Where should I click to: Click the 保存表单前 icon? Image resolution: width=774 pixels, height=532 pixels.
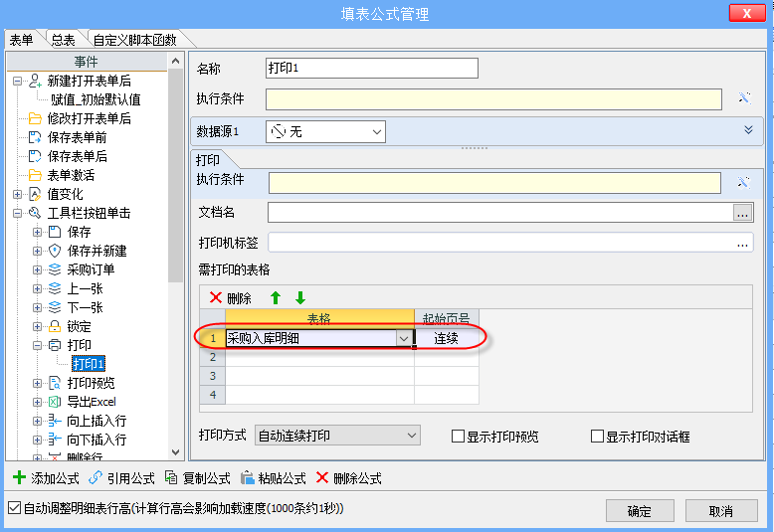tap(35, 137)
